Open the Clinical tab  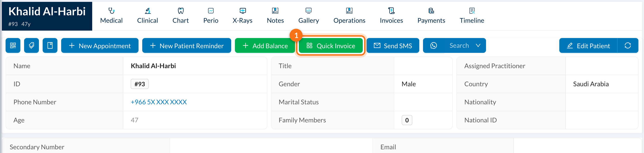click(148, 16)
